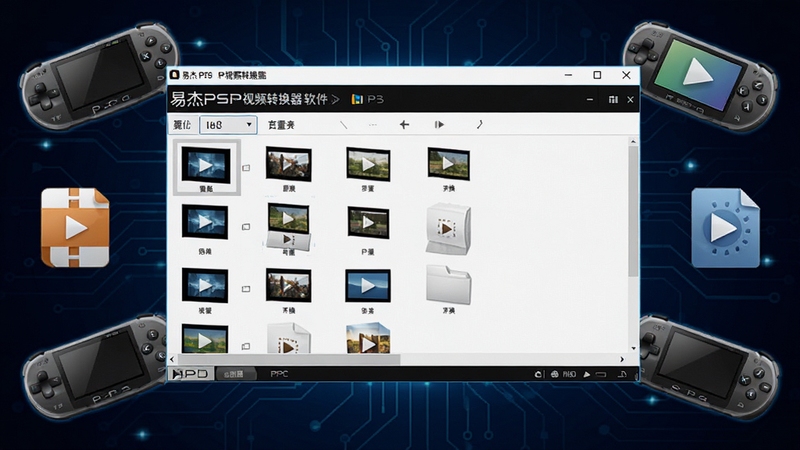Select the thumbnail labeled P with overlay play

[x=368, y=222]
